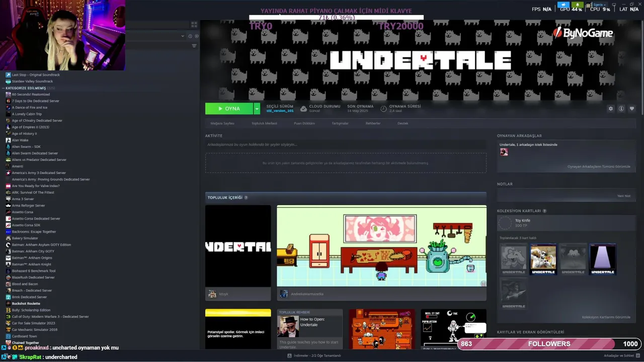
Task: Click the ready-to-play filter icon
Action: coord(197,36)
